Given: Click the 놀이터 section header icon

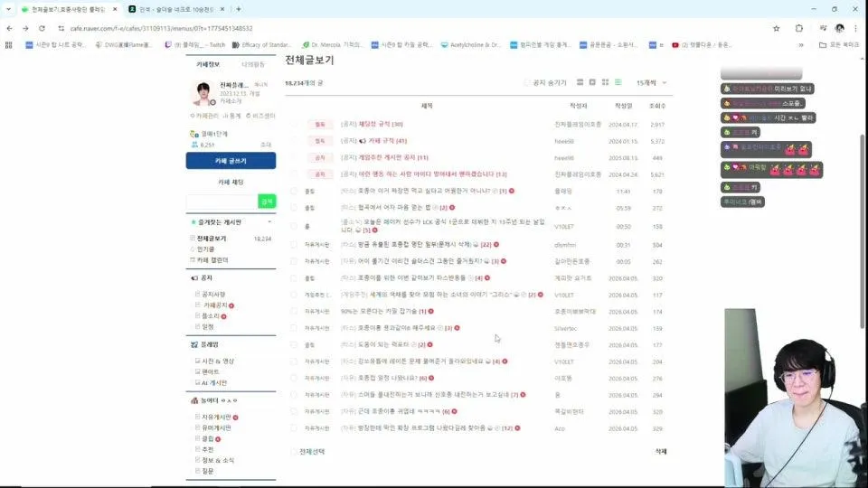Looking at the screenshot, I should pyautogui.click(x=194, y=400).
